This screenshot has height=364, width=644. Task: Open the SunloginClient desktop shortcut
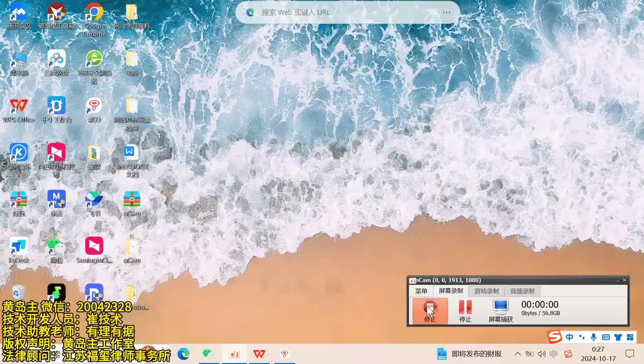pyautogui.click(x=94, y=251)
